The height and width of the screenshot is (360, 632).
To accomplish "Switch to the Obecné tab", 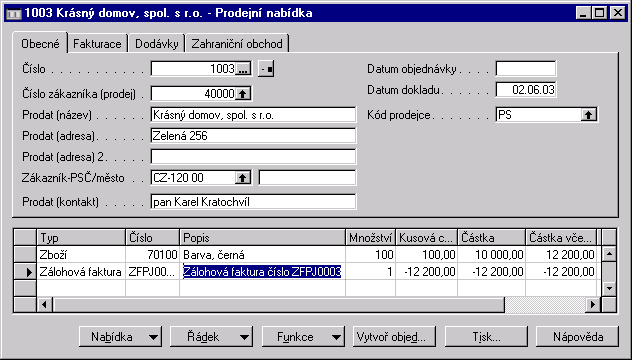I will pos(40,44).
